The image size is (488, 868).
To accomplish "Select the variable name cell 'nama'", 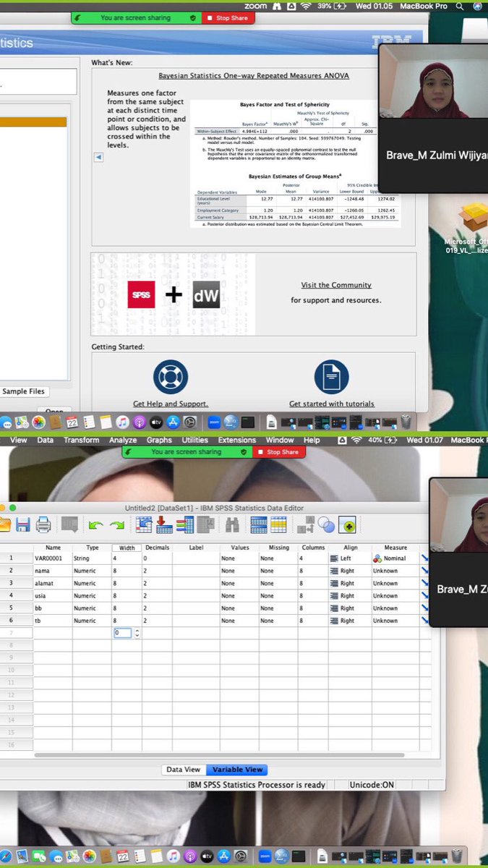I will click(x=53, y=571).
